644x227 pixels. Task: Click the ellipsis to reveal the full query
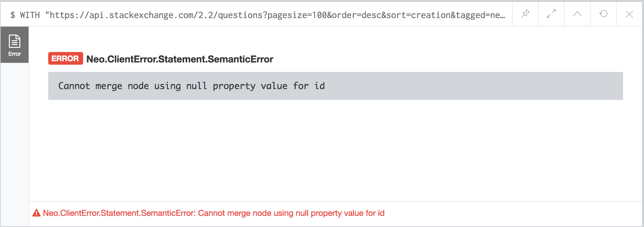tap(503, 14)
